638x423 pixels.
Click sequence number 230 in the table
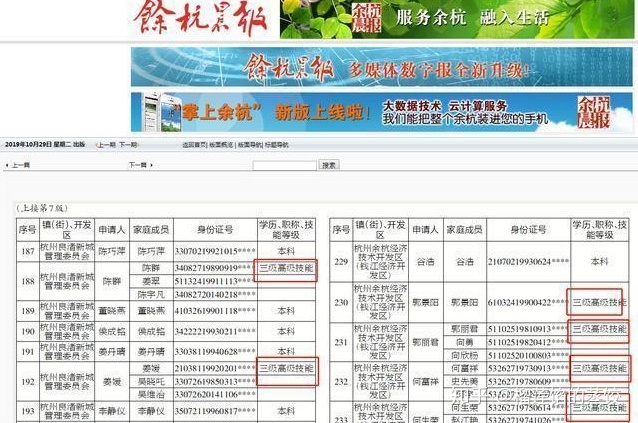pyautogui.click(x=341, y=302)
